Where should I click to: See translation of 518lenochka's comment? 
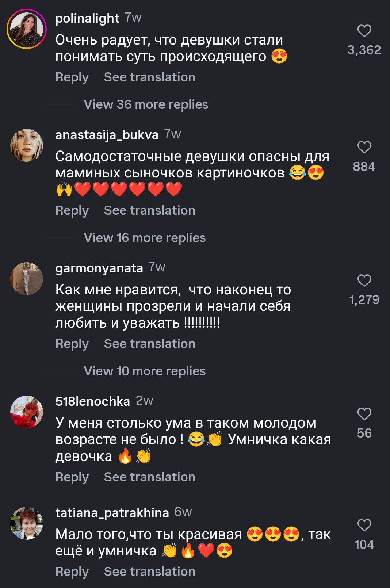(149, 477)
